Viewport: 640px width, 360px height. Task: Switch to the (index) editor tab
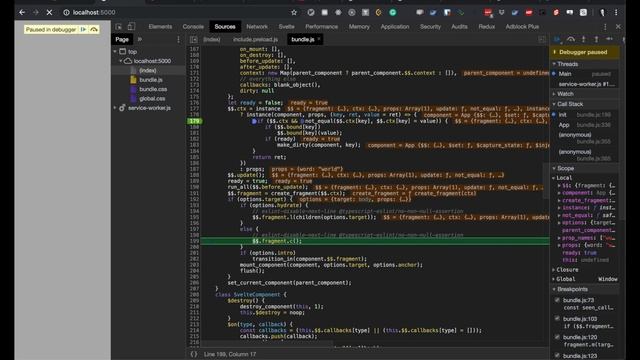click(x=212, y=39)
